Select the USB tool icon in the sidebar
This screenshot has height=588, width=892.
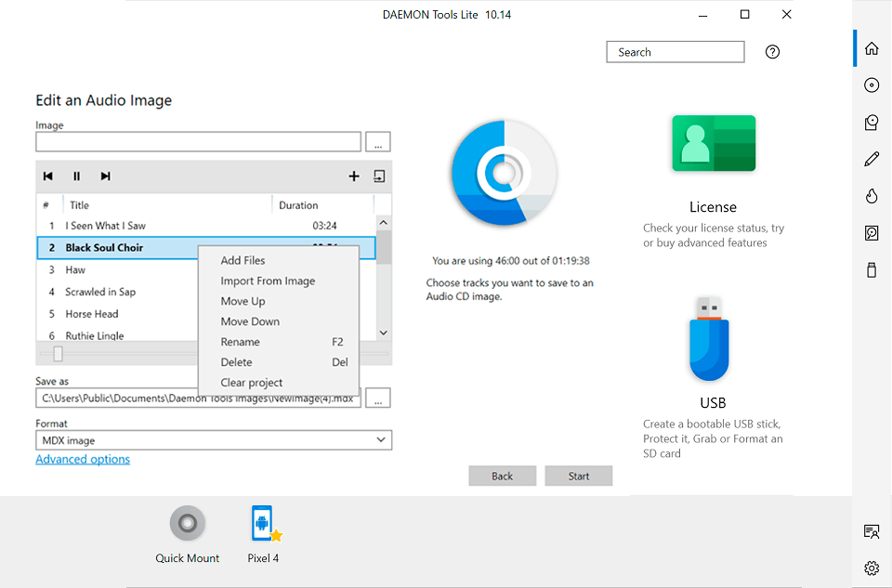(x=871, y=269)
